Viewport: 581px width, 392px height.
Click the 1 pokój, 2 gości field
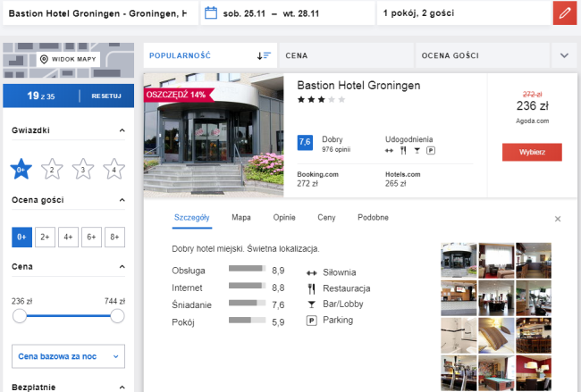[464, 13]
